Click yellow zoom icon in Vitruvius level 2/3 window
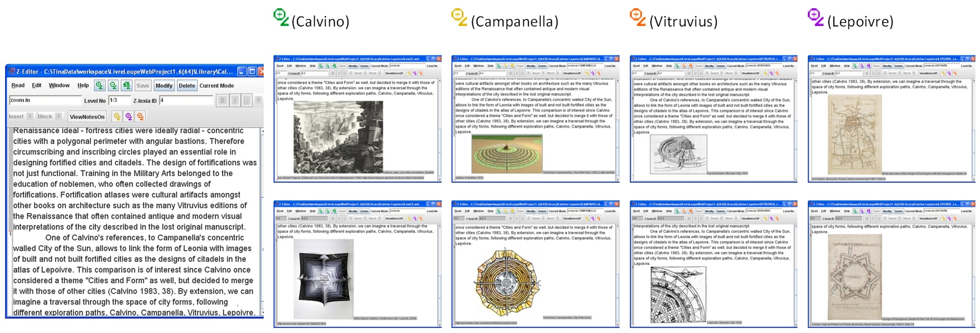 tap(765, 73)
